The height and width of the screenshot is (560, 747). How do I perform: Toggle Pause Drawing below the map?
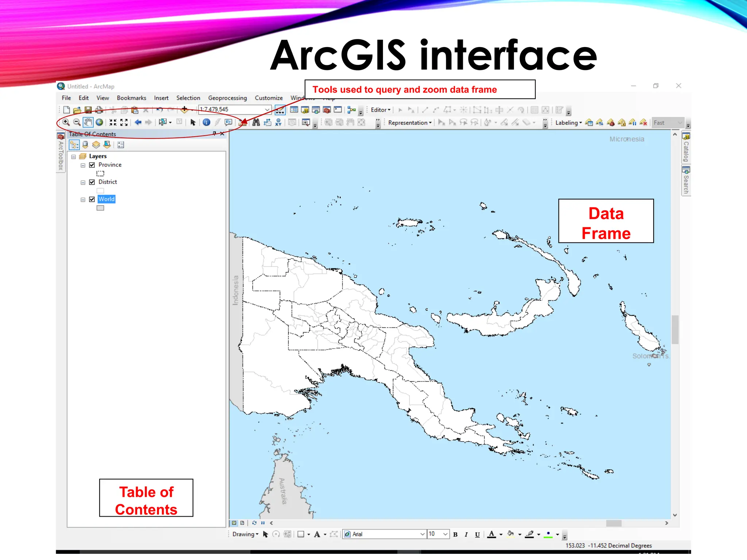[263, 523]
